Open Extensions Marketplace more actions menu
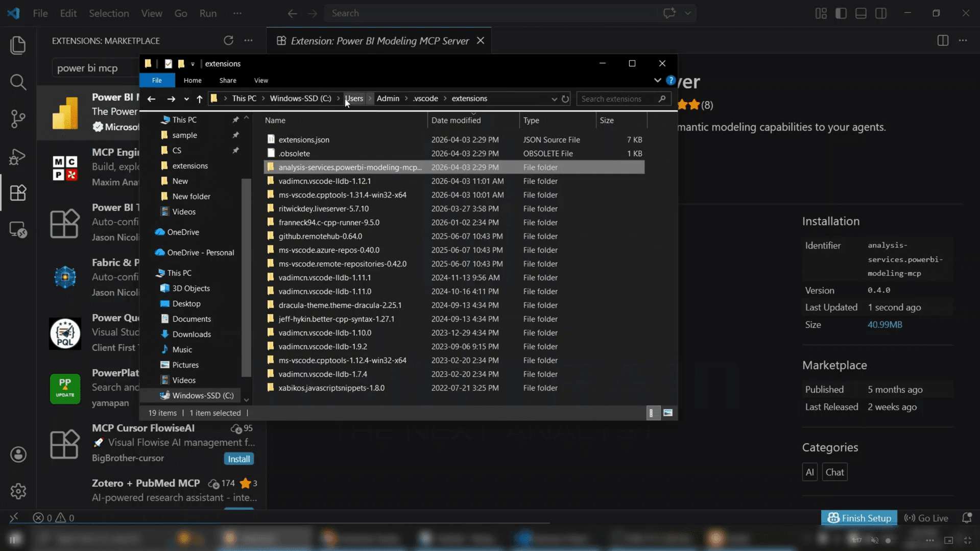This screenshot has height=551, width=980. 248,40
